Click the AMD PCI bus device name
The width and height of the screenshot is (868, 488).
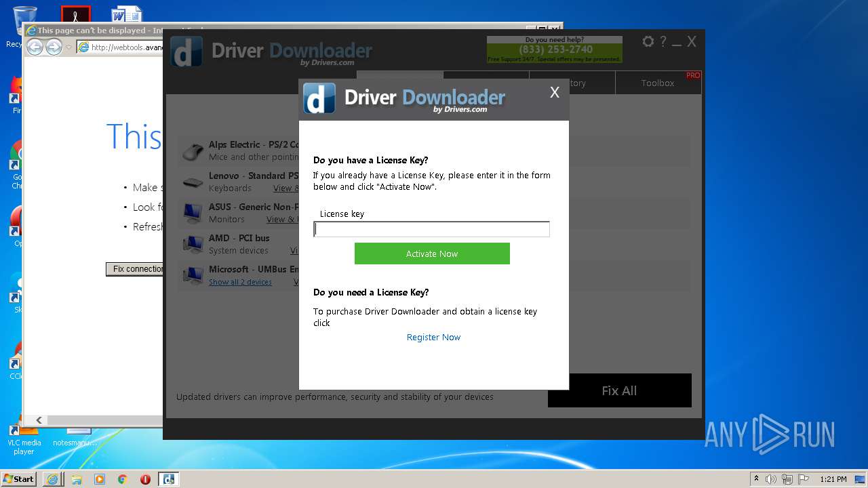(239, 238)
